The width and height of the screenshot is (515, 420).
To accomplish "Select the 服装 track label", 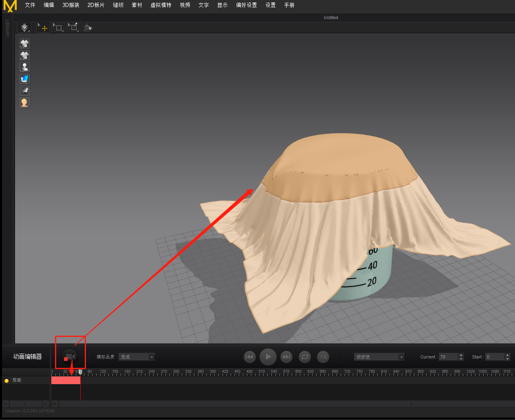I will pos(17,380).
